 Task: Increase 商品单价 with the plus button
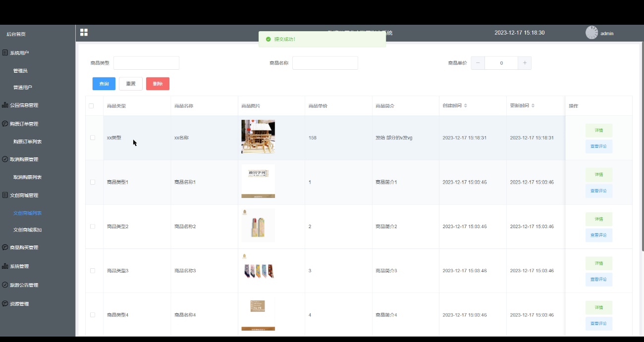pyautogui.click(x=525, y=63)
